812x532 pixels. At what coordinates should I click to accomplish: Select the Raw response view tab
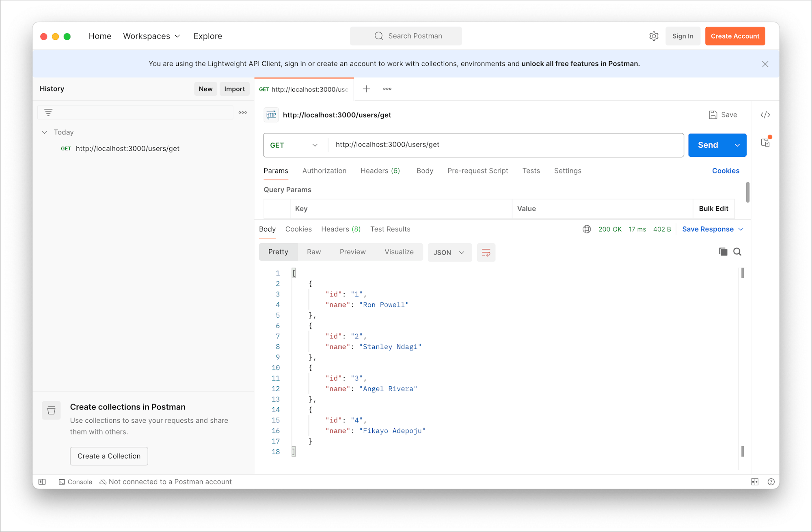[x=314, y=252]
